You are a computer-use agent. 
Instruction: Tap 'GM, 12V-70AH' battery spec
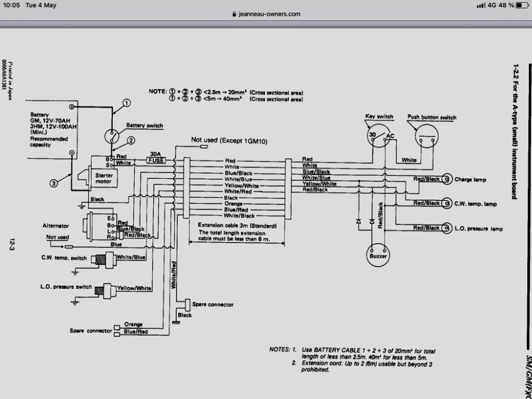(50, 120)
